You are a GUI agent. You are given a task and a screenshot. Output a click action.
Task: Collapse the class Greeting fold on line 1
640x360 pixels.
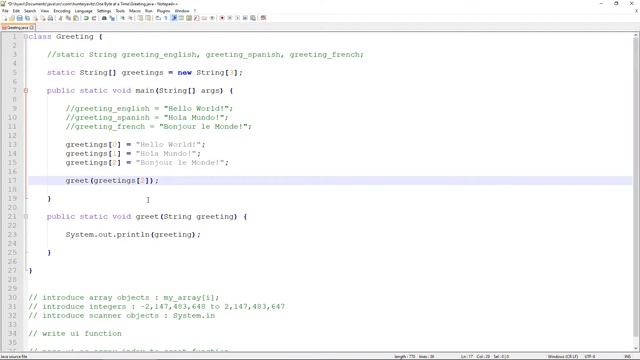click(x=26, y=37)
